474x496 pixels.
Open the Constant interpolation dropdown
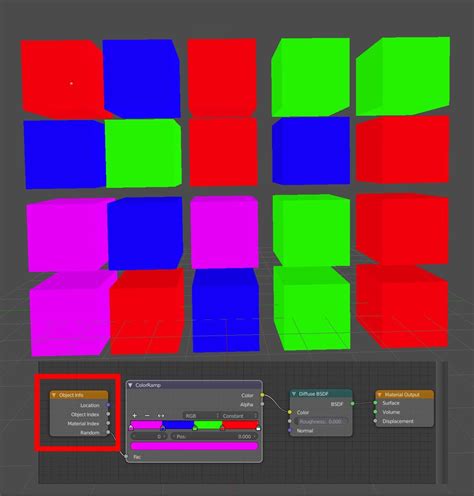[239, 416]
